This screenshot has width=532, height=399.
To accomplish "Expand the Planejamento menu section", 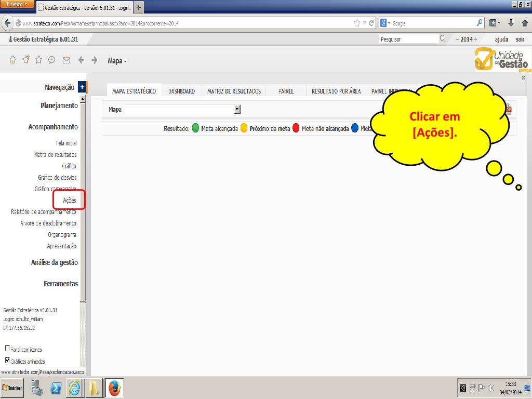I will (x=59, y=105).
